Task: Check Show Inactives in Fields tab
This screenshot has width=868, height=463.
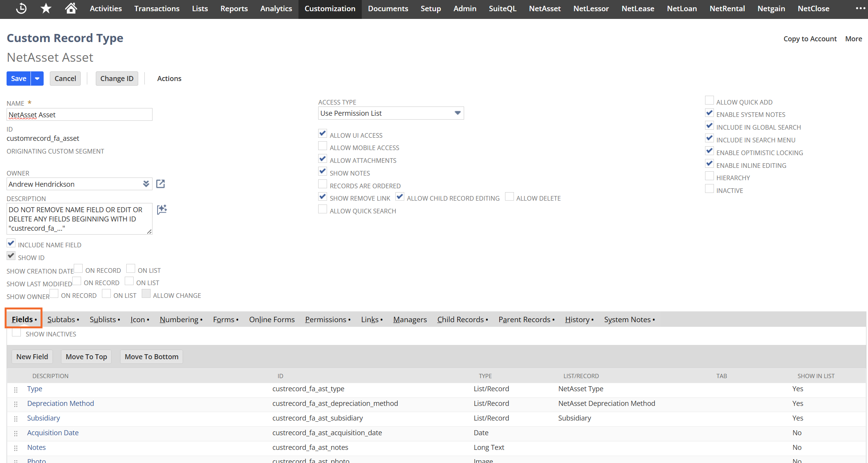Action: coord(16,333)
